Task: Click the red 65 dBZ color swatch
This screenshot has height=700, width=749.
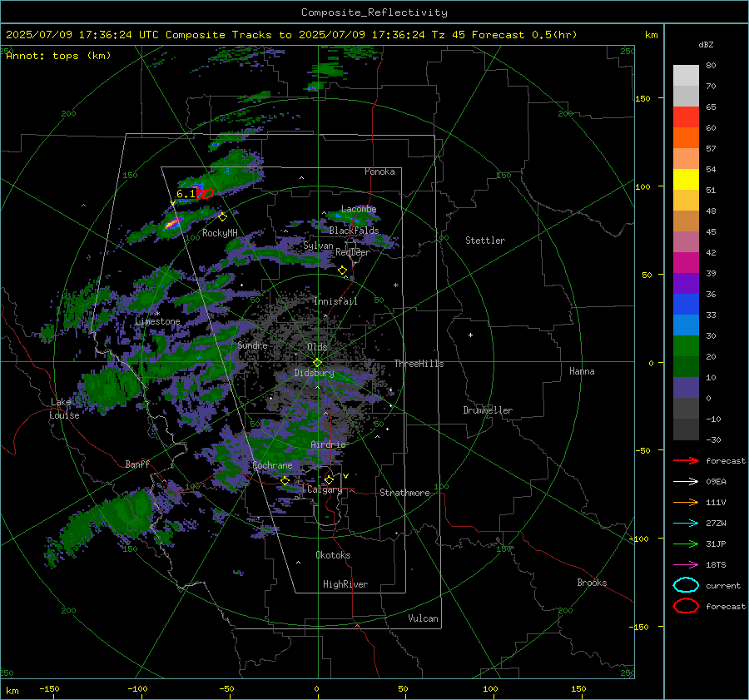Action: (686, 117)
